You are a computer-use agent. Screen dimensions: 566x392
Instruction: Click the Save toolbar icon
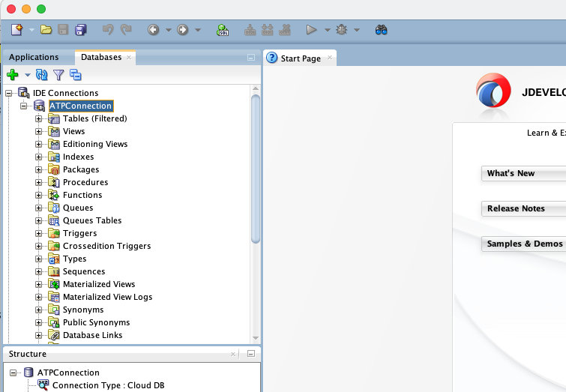click(63, 29)
